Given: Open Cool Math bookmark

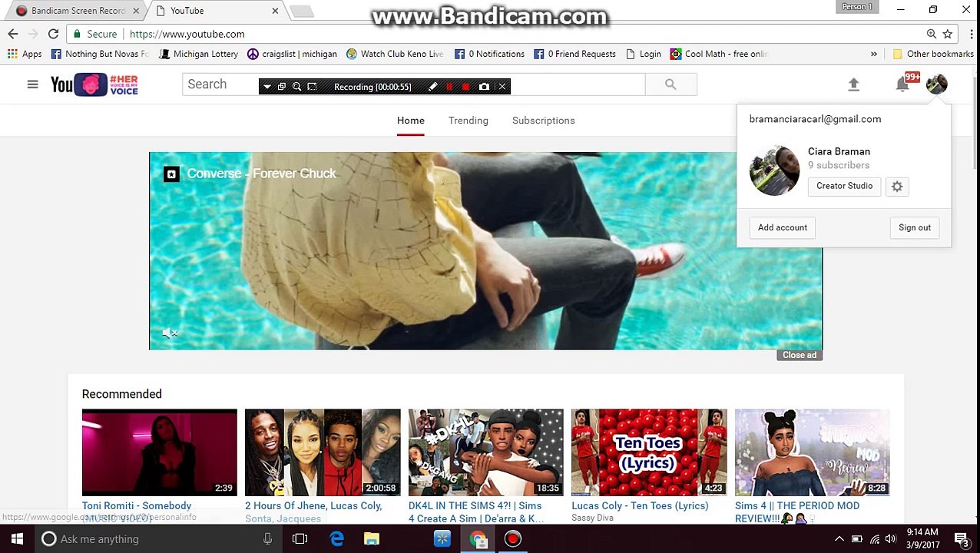Looking at the screenshot, I should click(718, 54).
